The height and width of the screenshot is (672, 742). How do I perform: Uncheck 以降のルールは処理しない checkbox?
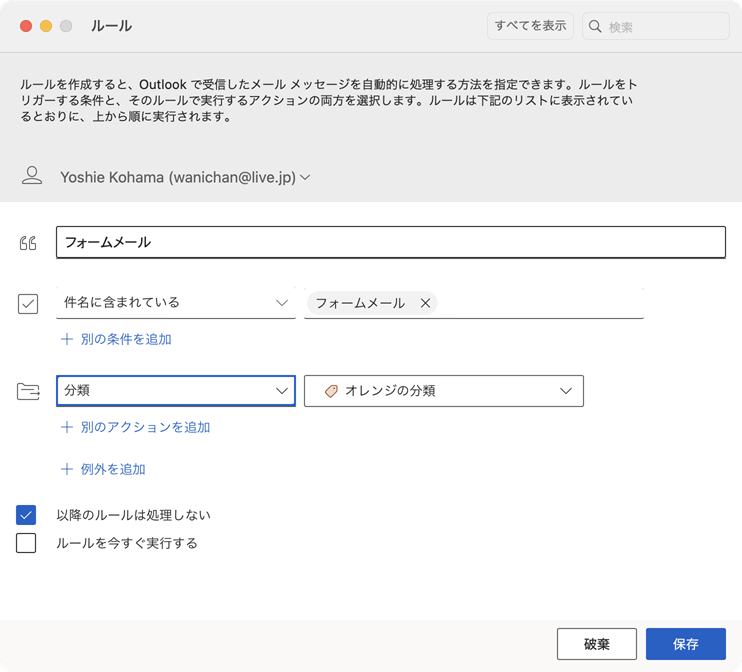click(26, 515)
